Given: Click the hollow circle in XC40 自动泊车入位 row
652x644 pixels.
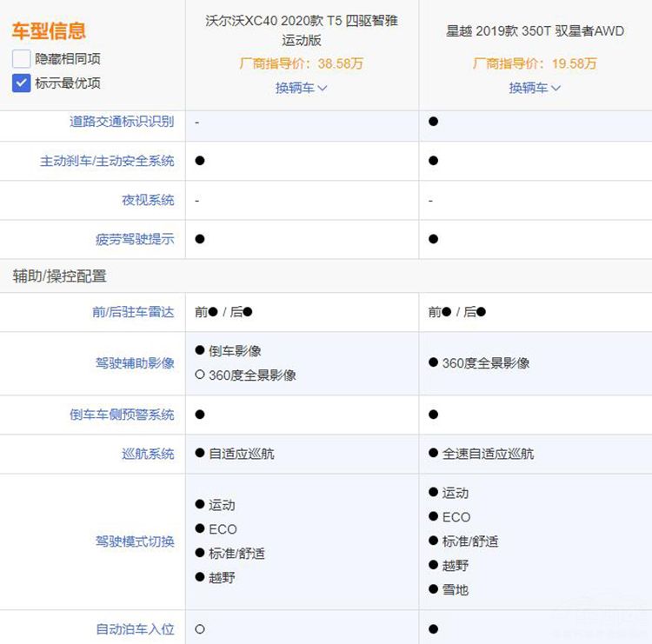Looking at the screenshot, I should click(200, 629).
